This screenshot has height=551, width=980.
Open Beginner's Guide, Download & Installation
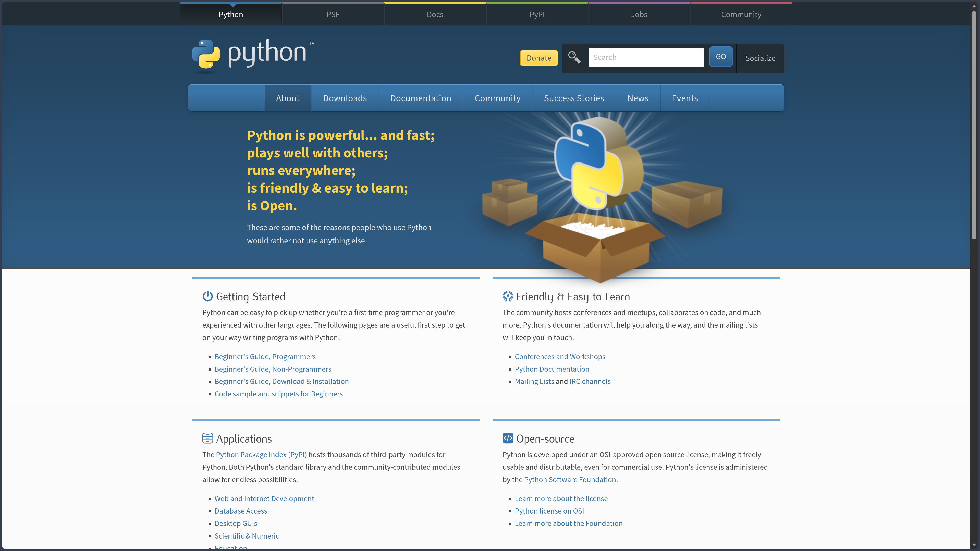[281, 381]
